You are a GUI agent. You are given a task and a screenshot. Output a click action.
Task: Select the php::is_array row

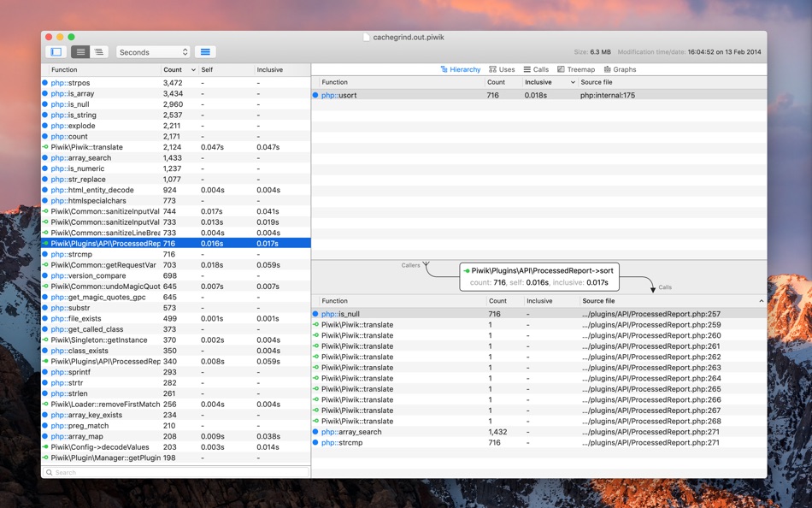pos(176,93)
